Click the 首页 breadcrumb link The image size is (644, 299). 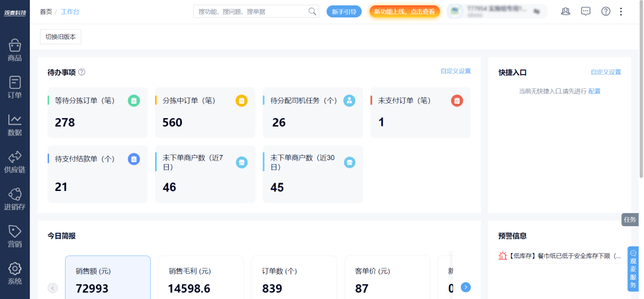click(x=46, y=11)
